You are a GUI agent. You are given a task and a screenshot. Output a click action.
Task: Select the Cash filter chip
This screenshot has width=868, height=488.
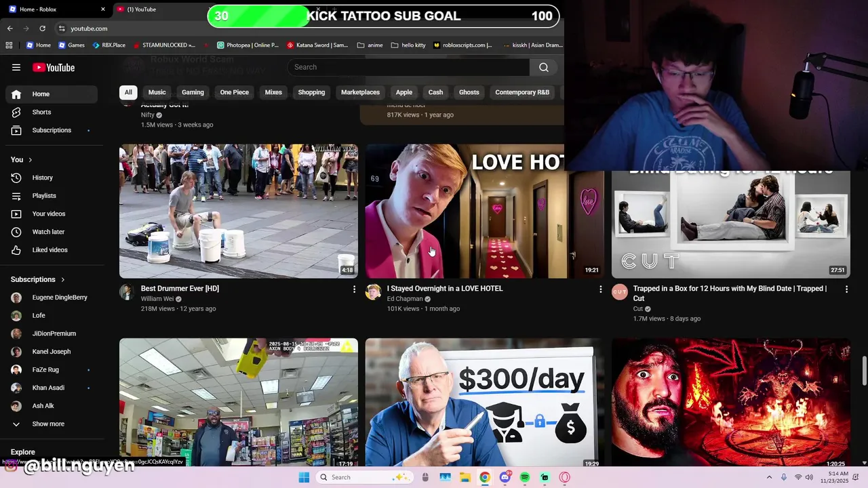pyautogui.click(x=435, y=92)
